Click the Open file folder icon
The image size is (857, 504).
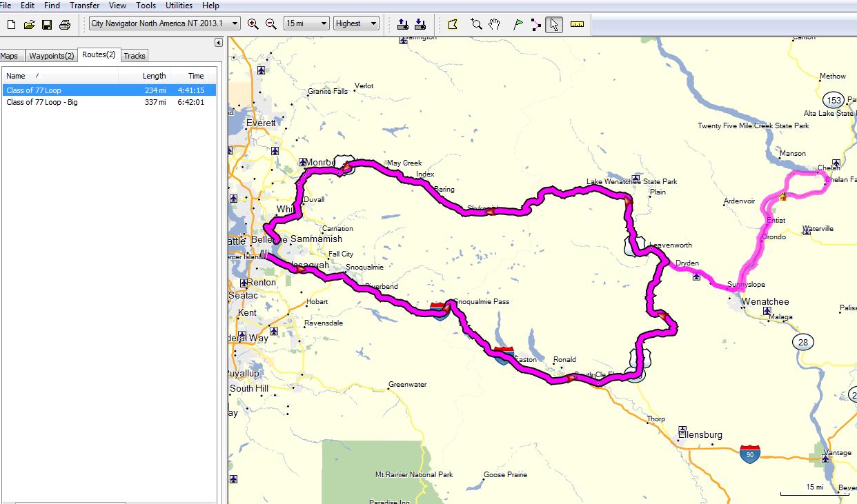coord(29,25)
